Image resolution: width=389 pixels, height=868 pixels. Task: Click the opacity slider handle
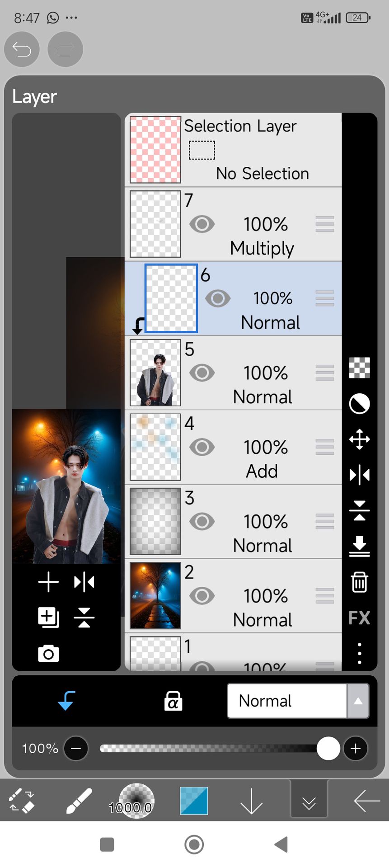pyautogui.click(x=328, y=748)
